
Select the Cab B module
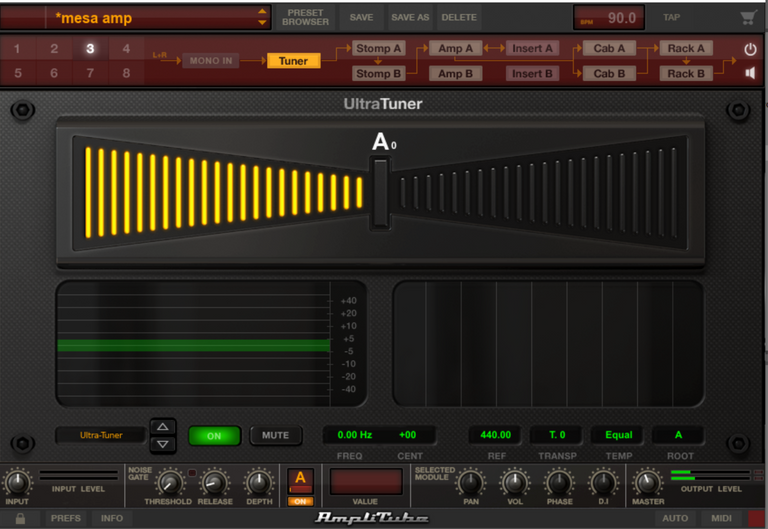pos(609,73)
